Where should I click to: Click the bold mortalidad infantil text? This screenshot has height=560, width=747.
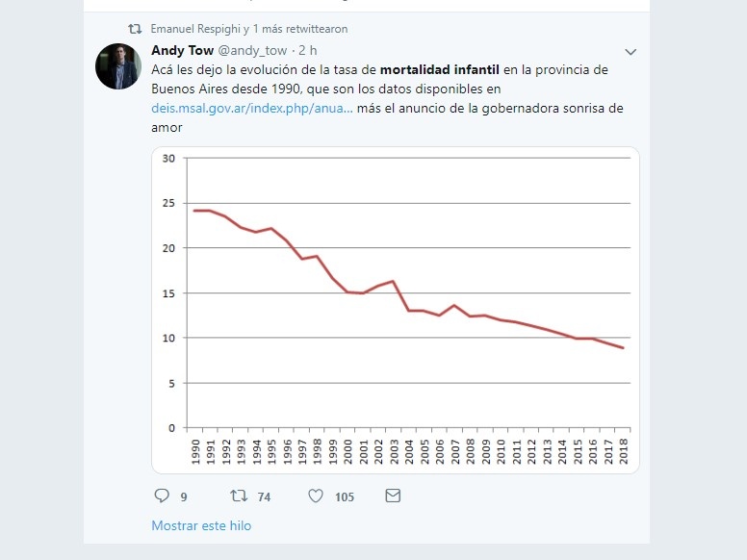439,70
